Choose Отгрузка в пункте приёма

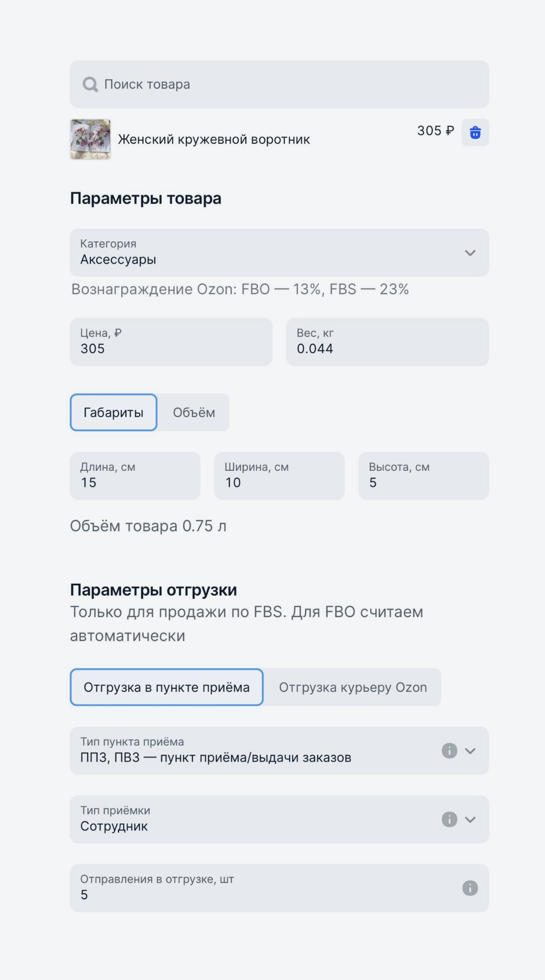pyautogui.click(x=167, y=687)
